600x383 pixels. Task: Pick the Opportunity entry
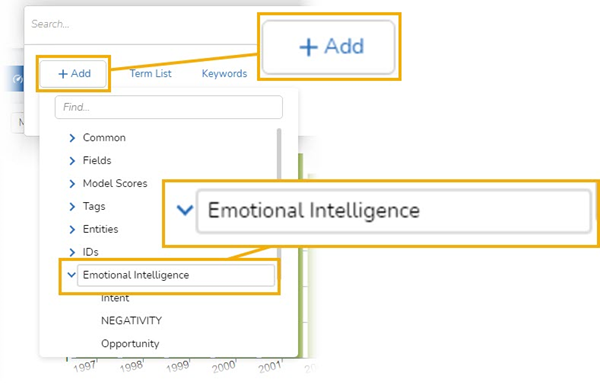130,344
